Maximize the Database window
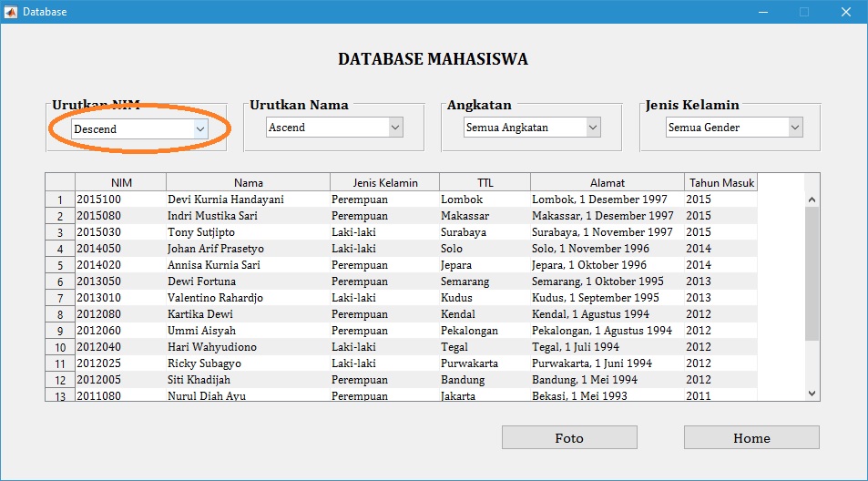The height and width of the screenshot is (481, 868). click(x=803, y=12)
